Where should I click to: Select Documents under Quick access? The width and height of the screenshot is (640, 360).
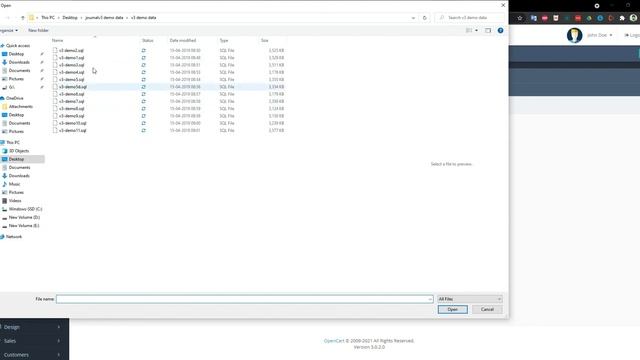click(19, 71)
